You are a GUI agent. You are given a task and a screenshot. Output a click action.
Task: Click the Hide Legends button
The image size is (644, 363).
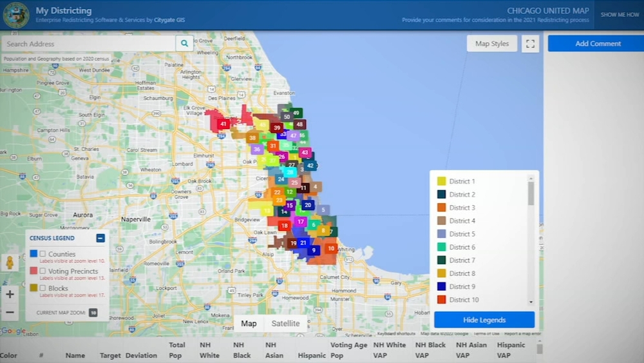tap(484, 320)
